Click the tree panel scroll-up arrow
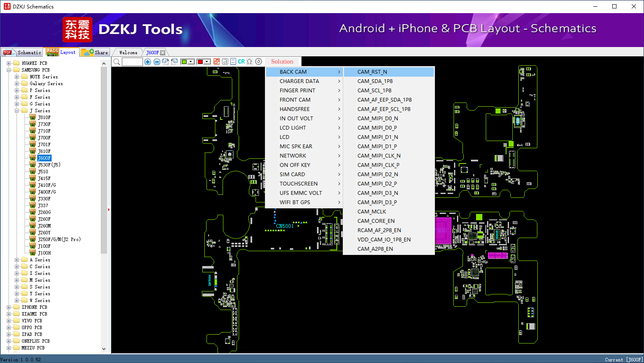This screenshot has height=363, width=644. click(x=104, y=64)
